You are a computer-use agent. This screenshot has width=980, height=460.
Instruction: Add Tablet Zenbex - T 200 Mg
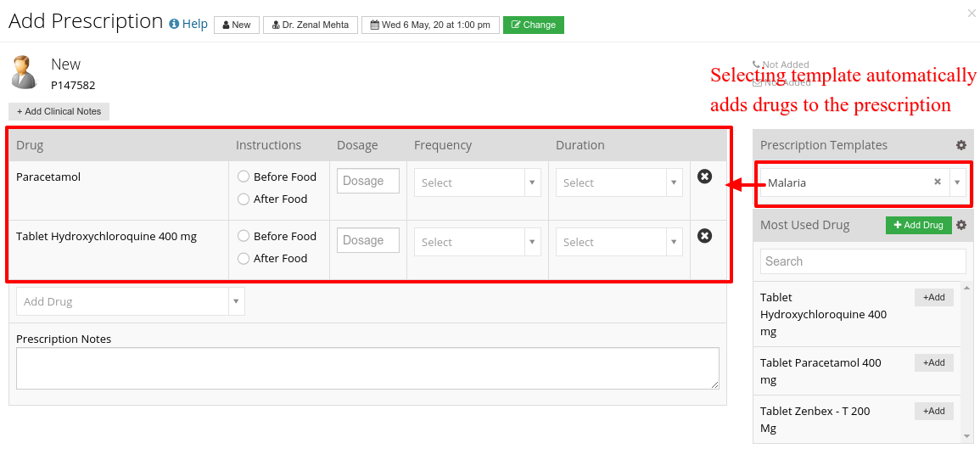[933, 412]
